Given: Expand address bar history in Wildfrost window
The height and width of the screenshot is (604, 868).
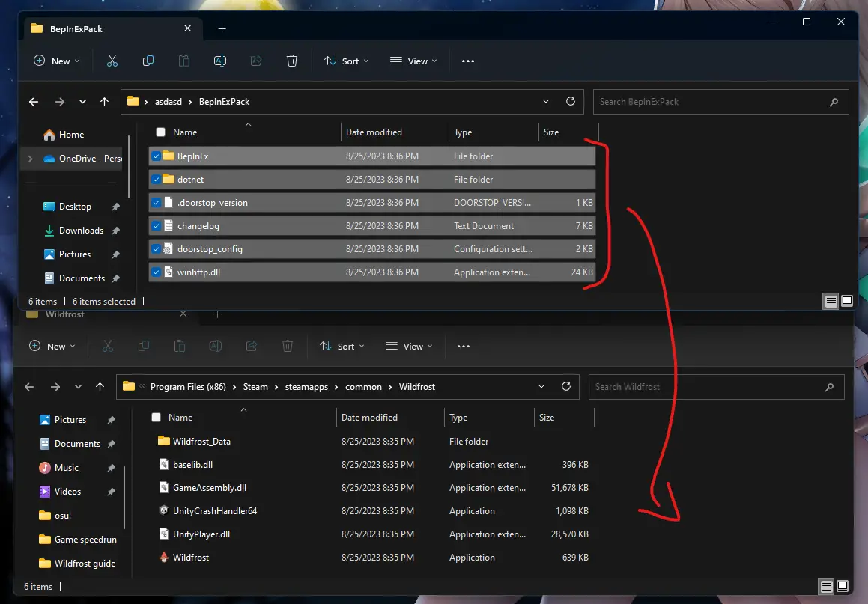Looking at the screenshot, I should pos(541,387).
